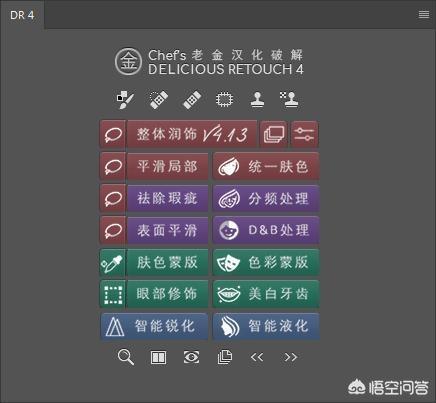The image size is (436, 403).
Task: Open the sliders settings button
Action: point(305,134)
